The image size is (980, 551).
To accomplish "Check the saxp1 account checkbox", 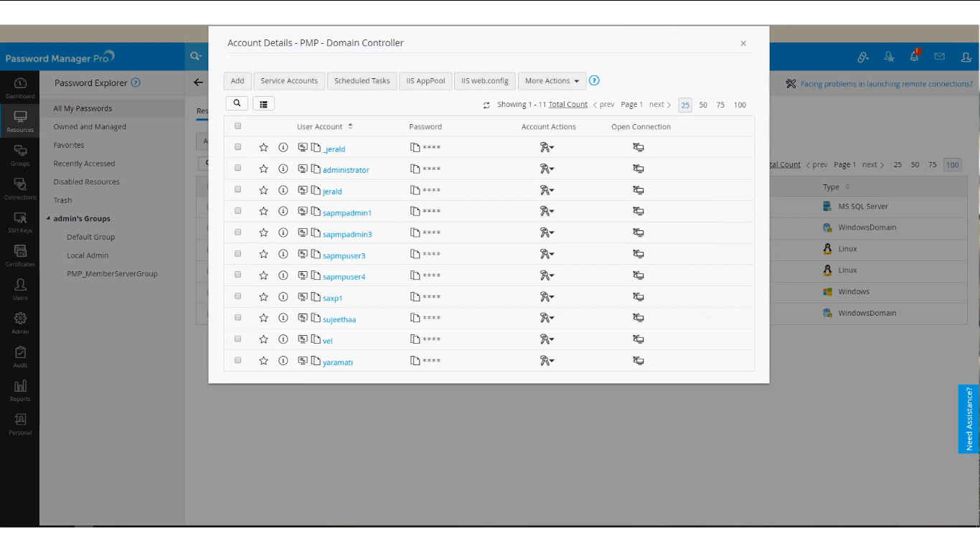I will pos(237,296).
